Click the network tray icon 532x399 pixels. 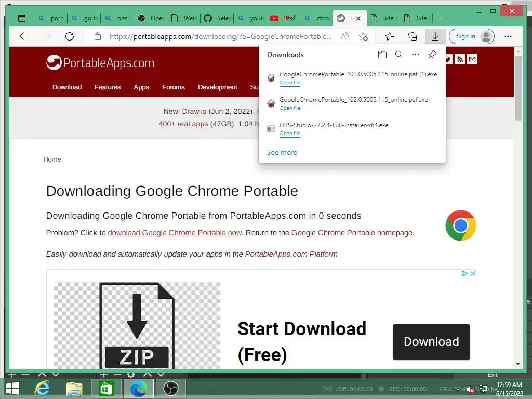(x=483, y=389)
